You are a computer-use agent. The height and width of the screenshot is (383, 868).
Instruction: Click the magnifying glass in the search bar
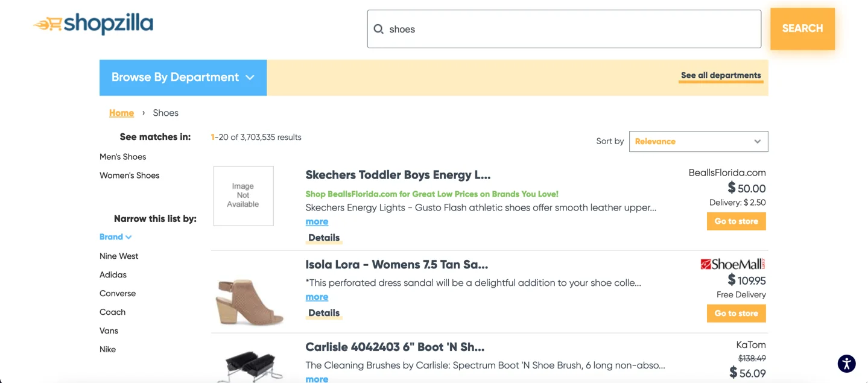click(378, 28)
